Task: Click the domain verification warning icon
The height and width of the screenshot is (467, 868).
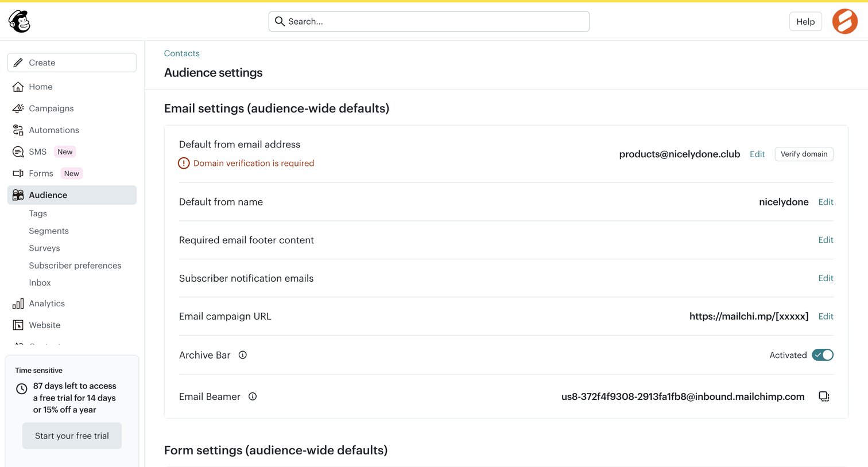Action: pos(184,163)
